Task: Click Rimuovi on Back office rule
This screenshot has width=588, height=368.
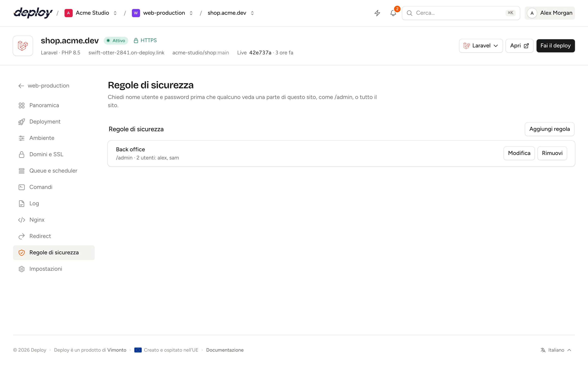Action: (552, 153)
